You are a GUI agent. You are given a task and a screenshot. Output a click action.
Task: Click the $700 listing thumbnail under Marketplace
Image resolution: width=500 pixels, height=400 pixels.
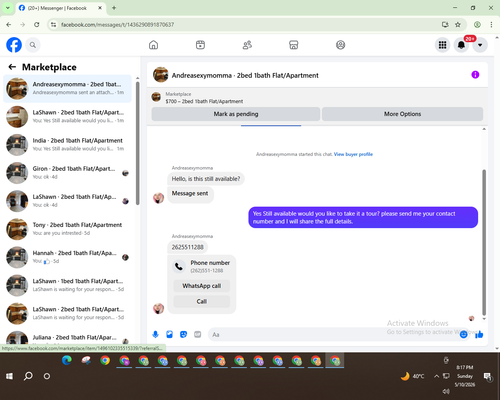(x=156, y=97)
